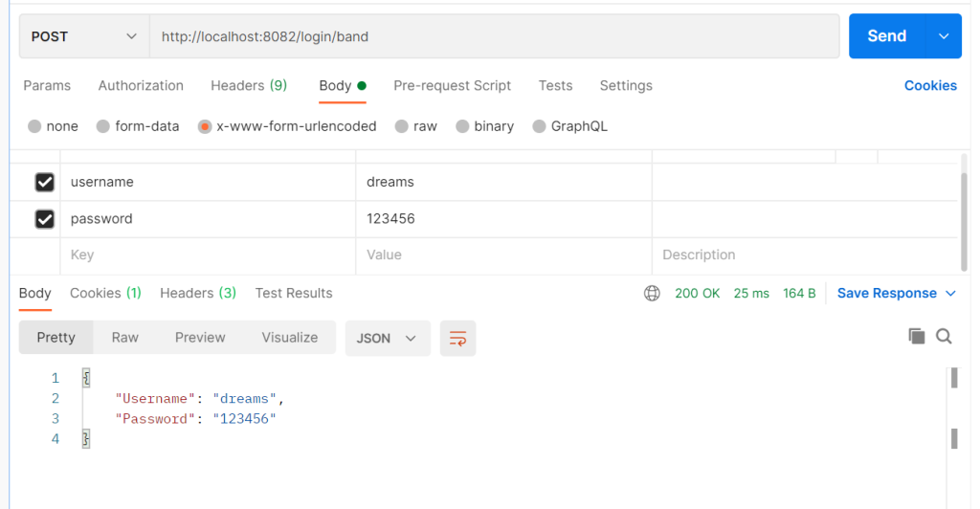
Task: Switch to the response Cookies (1) tab
Action: 105,294
